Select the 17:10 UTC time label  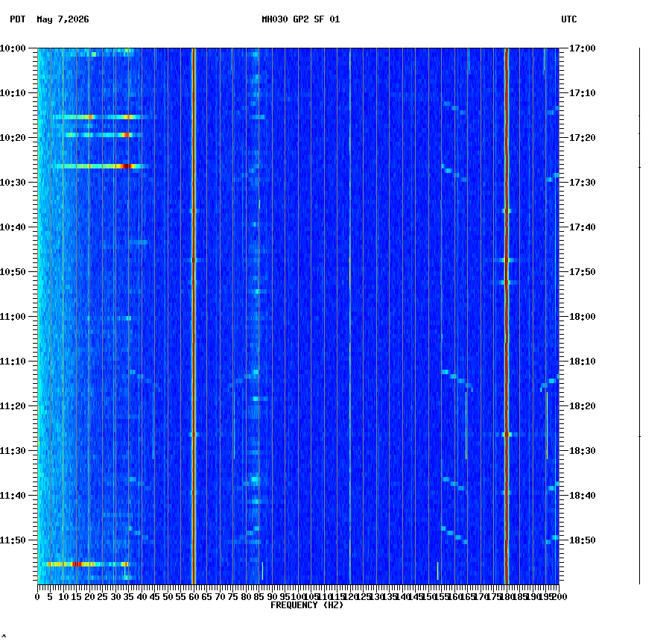(x=583, y=93)
